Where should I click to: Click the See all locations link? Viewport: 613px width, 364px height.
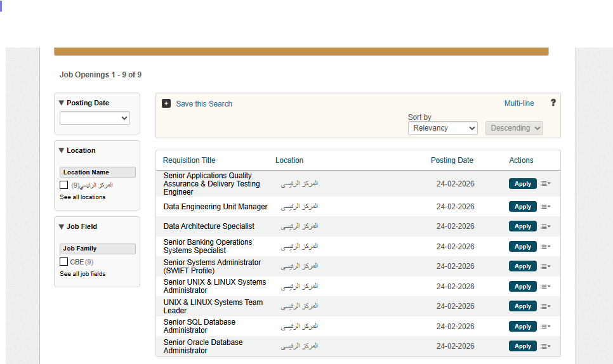(x=82, y=197)
